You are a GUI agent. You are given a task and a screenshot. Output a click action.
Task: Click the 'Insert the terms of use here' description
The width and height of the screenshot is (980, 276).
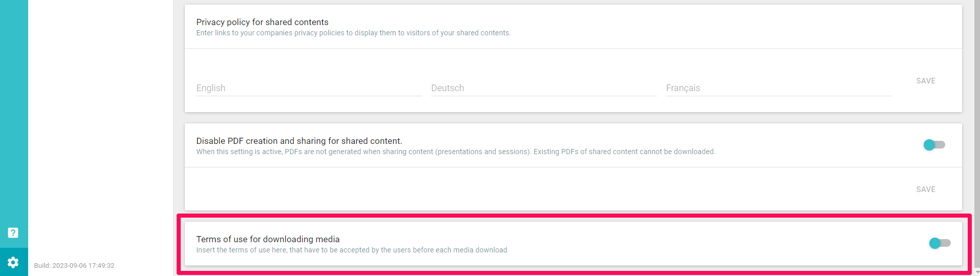click(x=352, y=250)
